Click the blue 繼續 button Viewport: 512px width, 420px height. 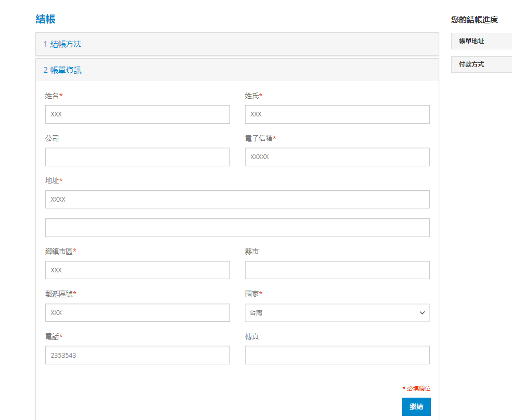click(x=416, y=406)
